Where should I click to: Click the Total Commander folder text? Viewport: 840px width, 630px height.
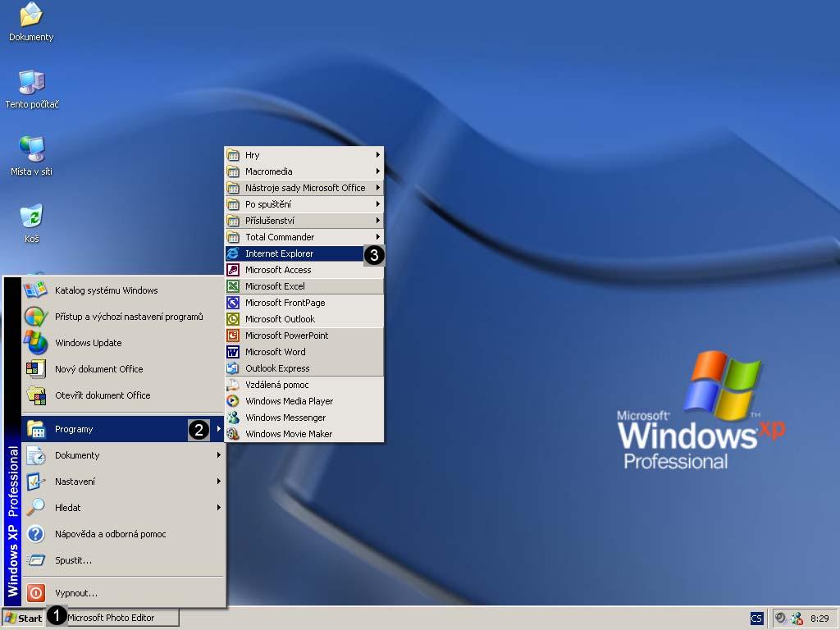[x=280, y=237]
